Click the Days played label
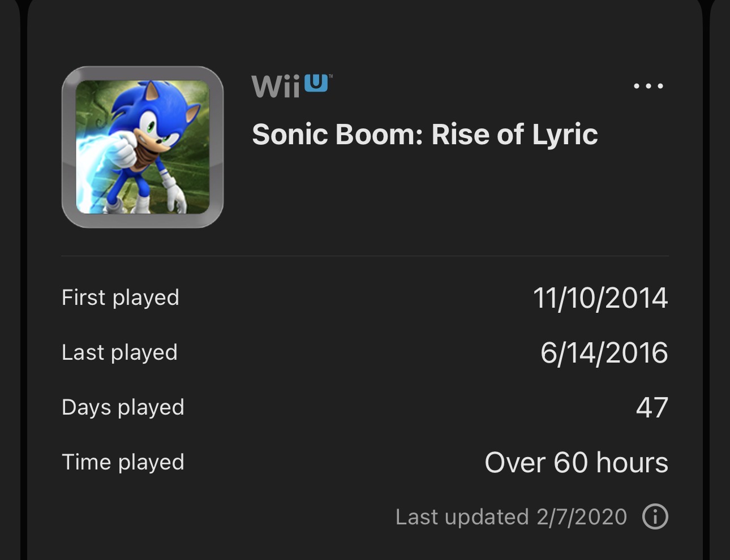This screenshot has height=560, width=730. click(123, 407)
